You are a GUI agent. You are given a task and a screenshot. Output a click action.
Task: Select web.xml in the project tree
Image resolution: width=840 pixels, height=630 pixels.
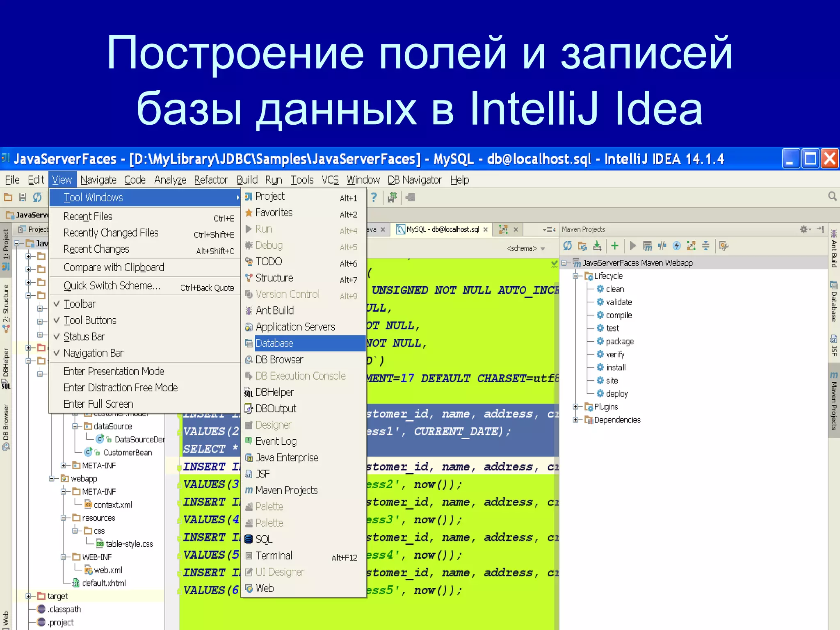[108, 570]
